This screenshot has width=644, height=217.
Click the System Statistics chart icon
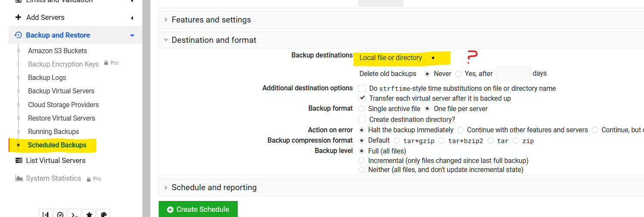coord(19,178)
